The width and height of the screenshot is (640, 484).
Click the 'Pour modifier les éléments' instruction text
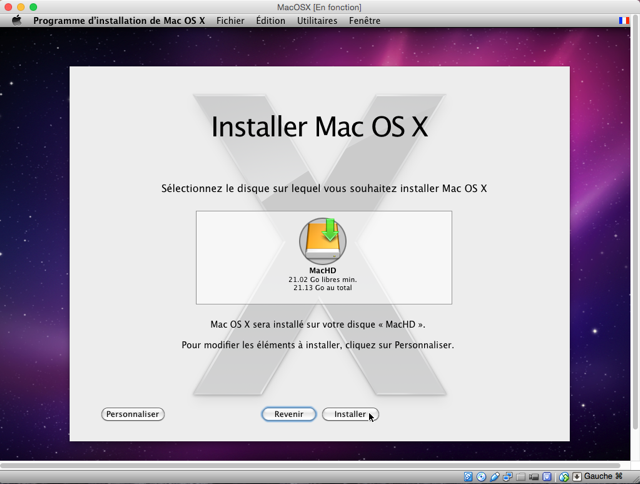click(318, 345)
